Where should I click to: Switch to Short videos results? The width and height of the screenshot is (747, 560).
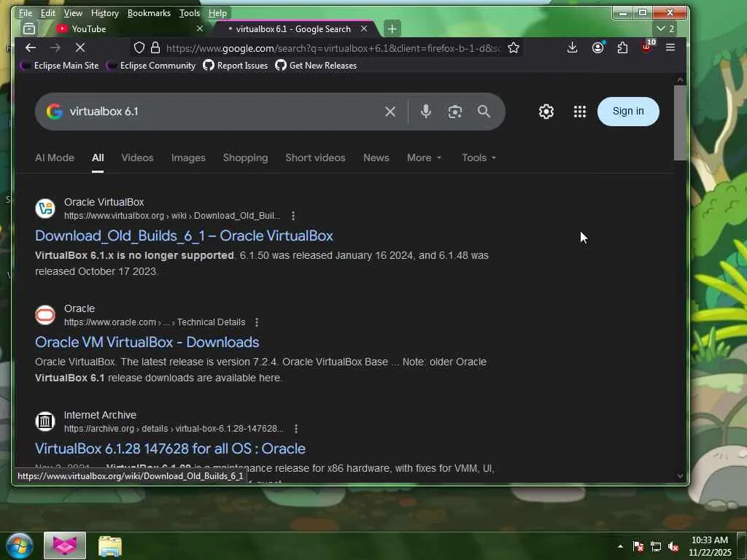click(x=315, y=157)
